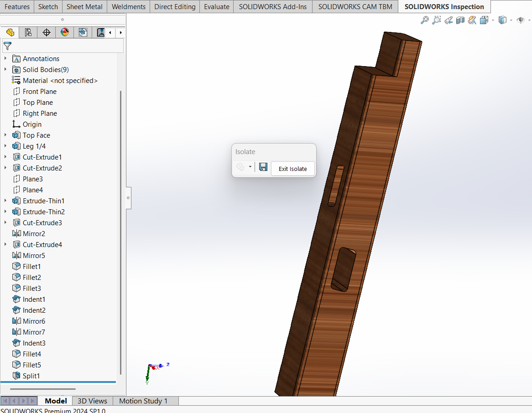Screen dimensions: 532x413
Task: Select Mirror7 in the feature tree
Action: click(x=34, y=332)
